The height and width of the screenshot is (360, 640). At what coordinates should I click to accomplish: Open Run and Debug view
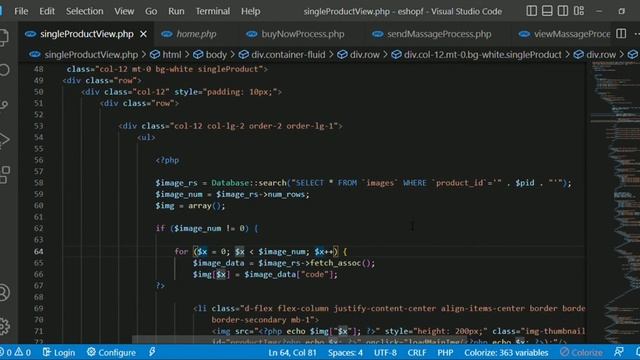click(4, 140)
